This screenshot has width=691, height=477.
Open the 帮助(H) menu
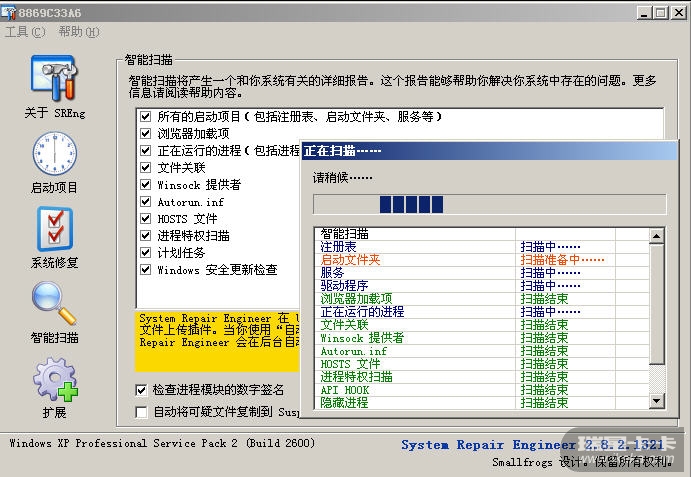(x=79, y=32)
